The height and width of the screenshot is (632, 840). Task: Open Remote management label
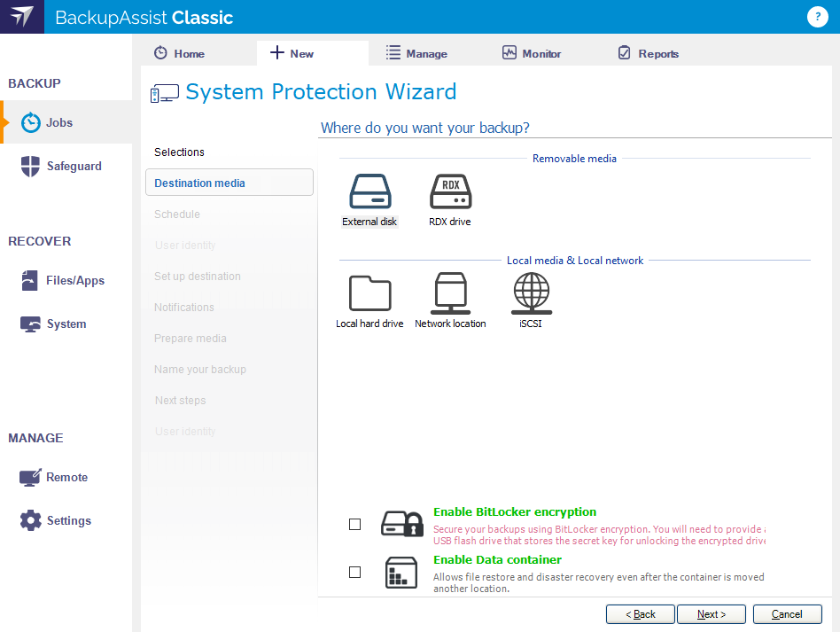[x=67, y=477]
